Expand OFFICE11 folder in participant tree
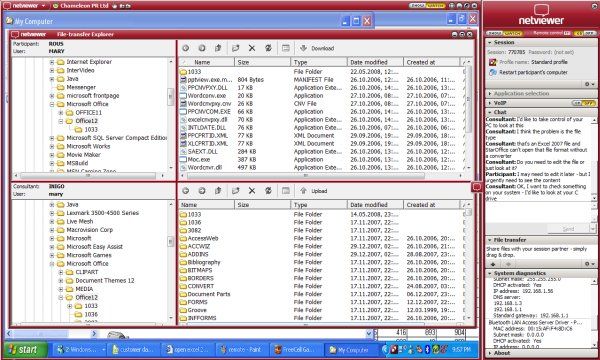The image size is (600, 360). [60, 112]
